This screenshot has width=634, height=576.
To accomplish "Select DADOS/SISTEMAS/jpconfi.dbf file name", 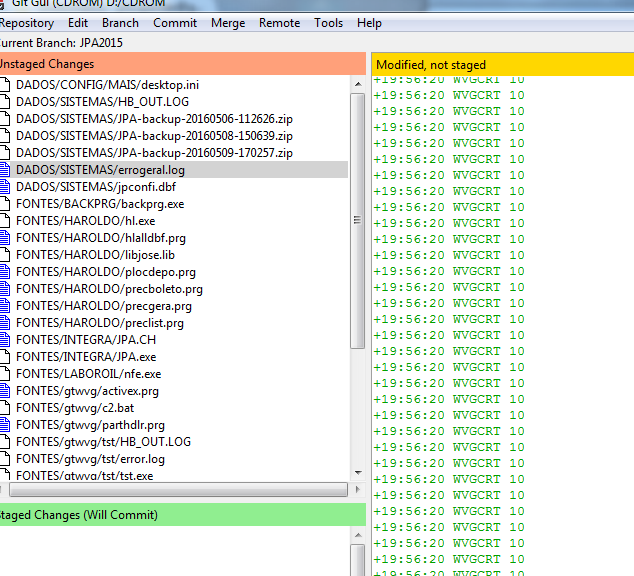I will (96, 187).
